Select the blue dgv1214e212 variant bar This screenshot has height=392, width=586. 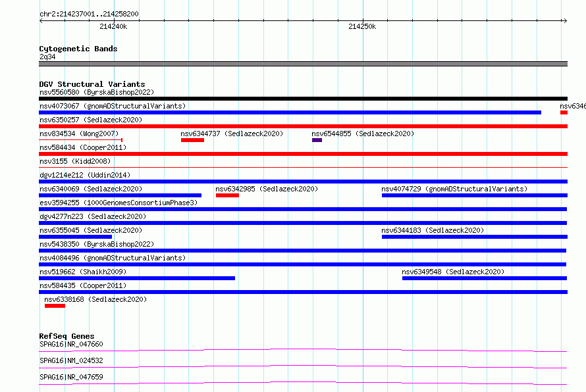pos(303,182)
